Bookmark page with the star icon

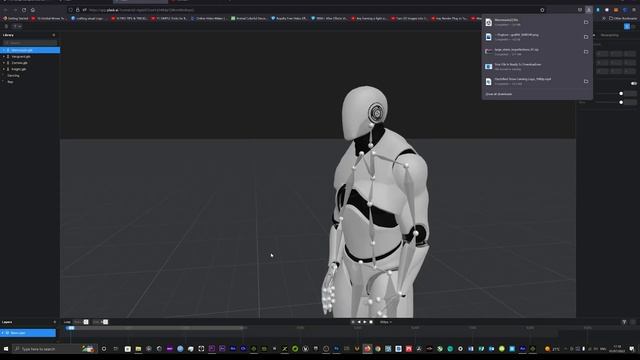542,10
